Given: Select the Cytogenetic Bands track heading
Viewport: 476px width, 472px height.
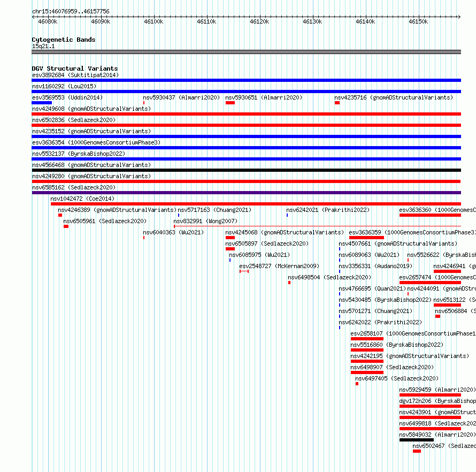Looking at the screenshot, I should 64,40.
